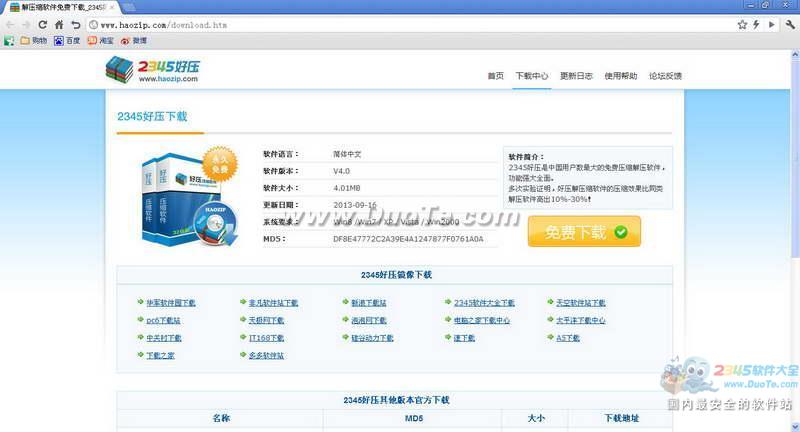
Task: Click the page scrollbar up arrow
Action: (795, 54)
